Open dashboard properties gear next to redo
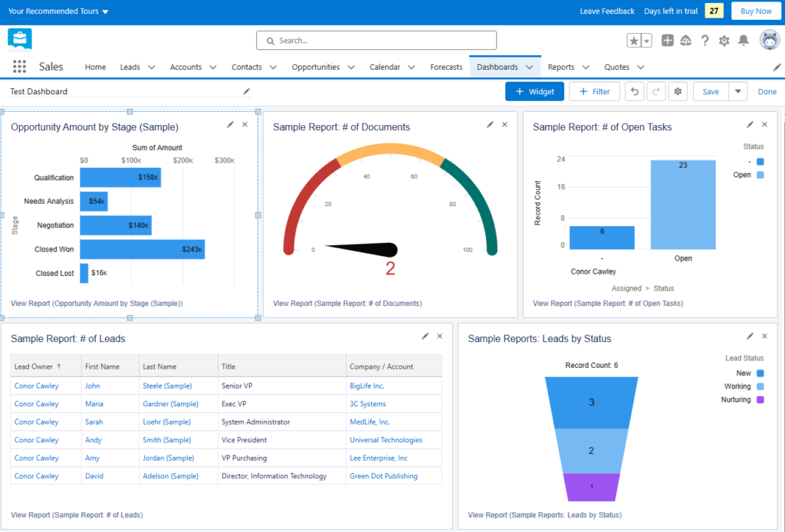Viewport: 785px width, 532px height. pos(678,90)
